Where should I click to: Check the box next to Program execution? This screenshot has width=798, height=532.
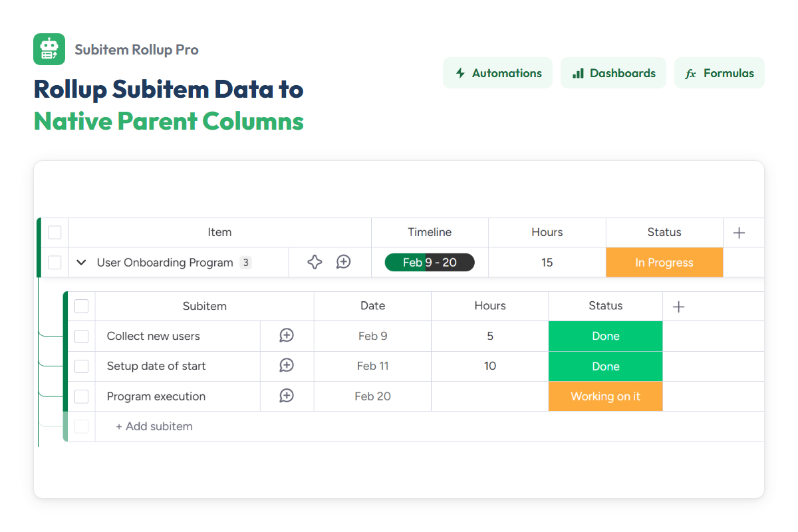point(81,396)
